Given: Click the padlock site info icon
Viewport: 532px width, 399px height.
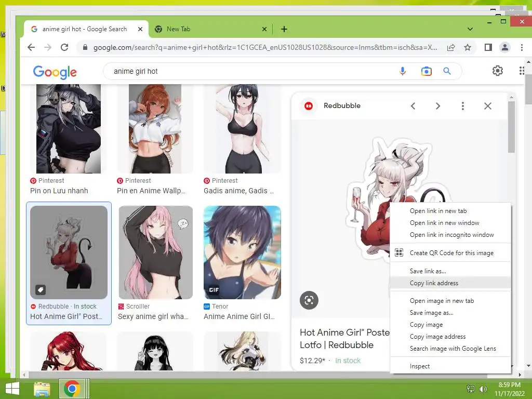Looking at the screenshot, I should tap(85, 47).
